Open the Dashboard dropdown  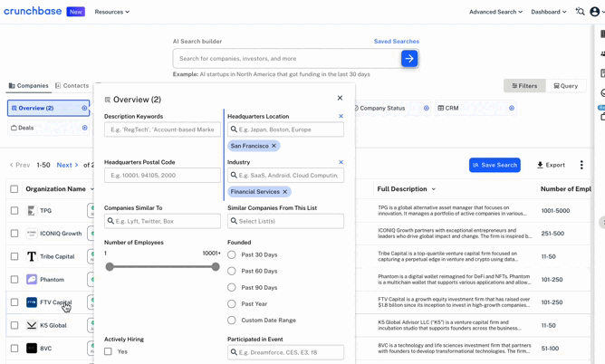click(549, 12)
